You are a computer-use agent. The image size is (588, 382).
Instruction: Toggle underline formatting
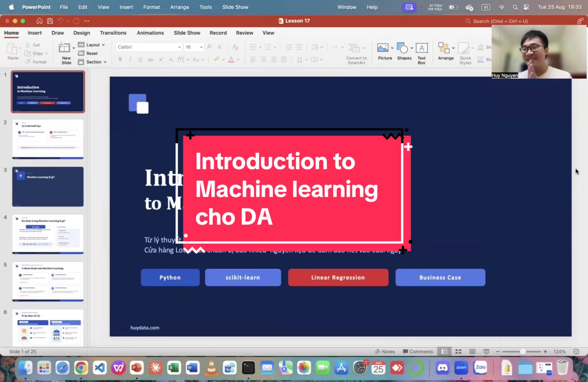tap(140, 59)
